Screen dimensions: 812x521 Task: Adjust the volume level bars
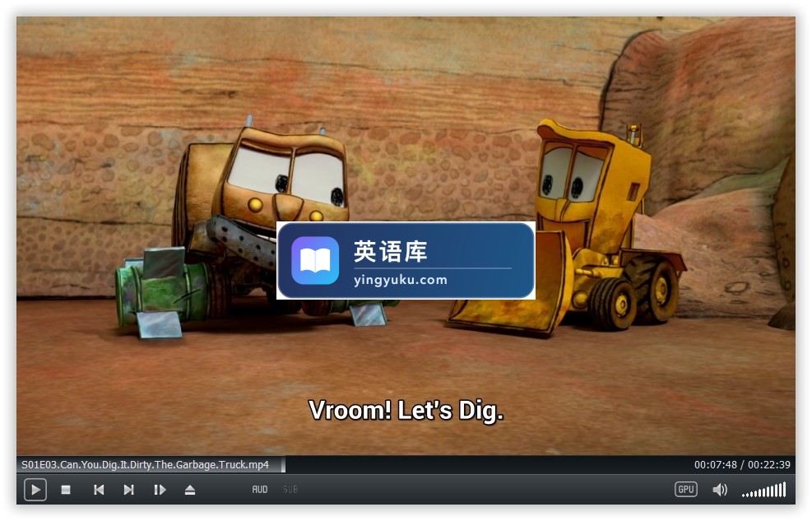[x=763, y=490]
